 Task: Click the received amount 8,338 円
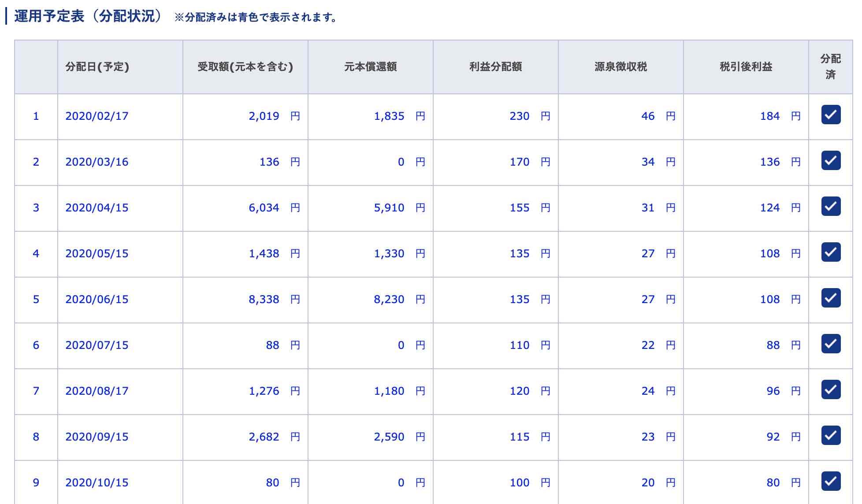pos(274,299)
